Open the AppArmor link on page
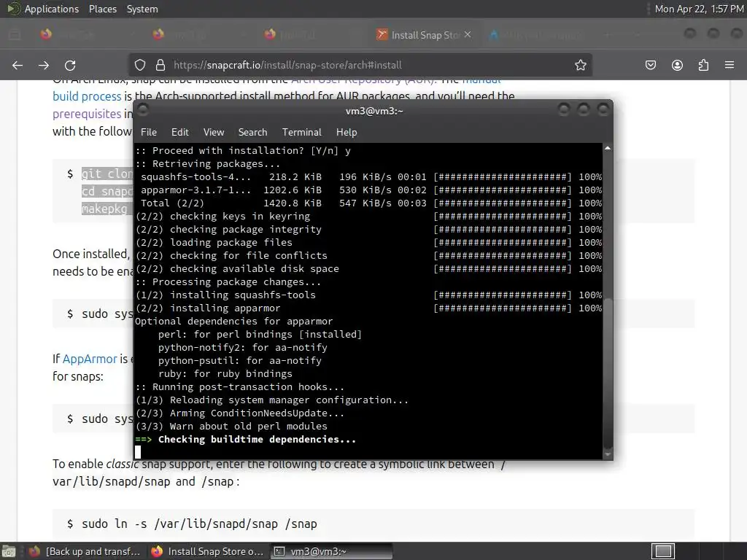This screenshot has height=560, width=747. (90, 359)
